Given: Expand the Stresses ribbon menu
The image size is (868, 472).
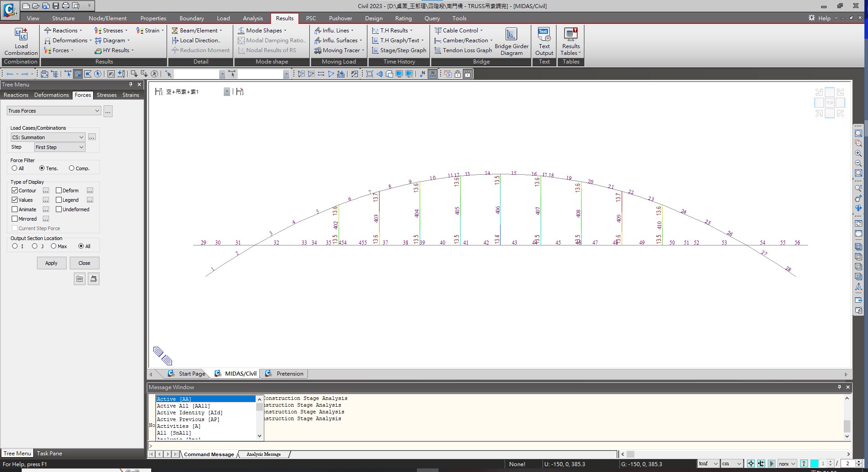Looking at the screenshot, I should point(111,31).
